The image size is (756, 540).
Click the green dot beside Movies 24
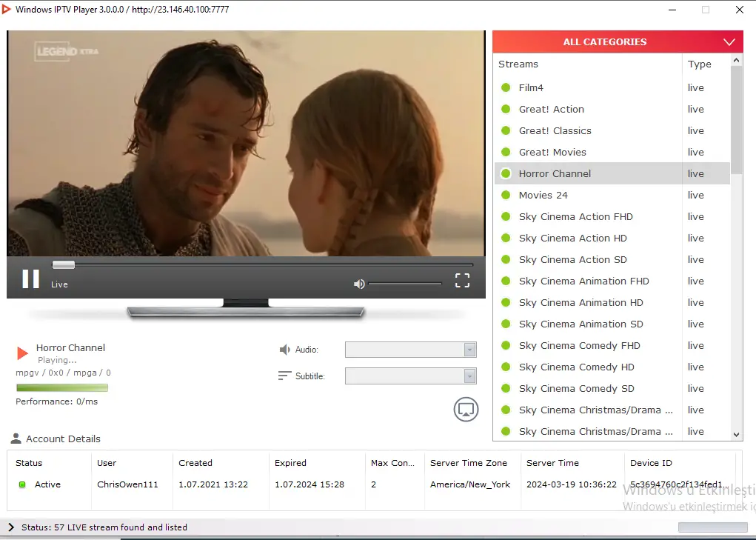click(506, 195)
